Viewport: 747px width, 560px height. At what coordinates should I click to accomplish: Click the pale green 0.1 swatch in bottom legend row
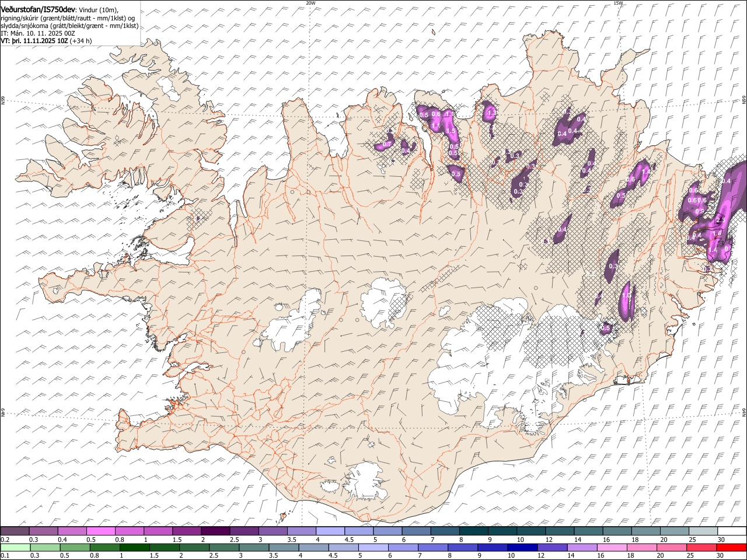pos(15,547)
